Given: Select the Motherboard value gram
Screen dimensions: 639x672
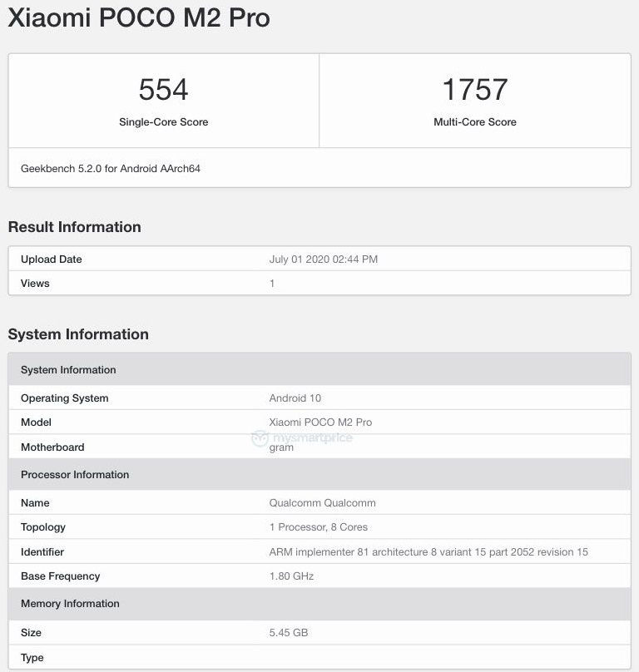Looking at the screenshot, I should pyautogui.click(x=281, y=447).
